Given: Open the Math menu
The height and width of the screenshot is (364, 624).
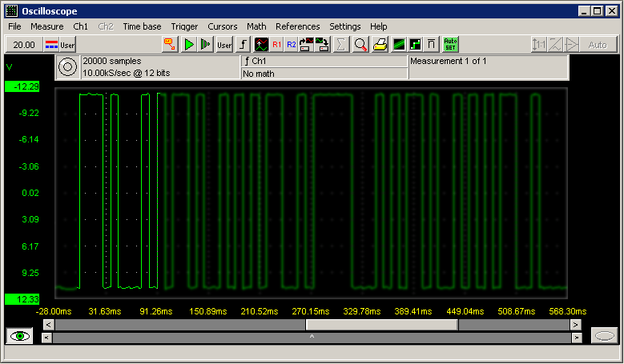Looking at the screenshot, I should click(256, 26).
